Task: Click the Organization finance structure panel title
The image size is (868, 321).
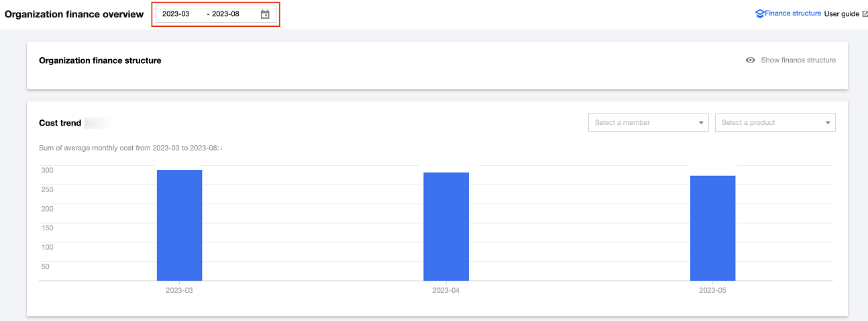Action: 100,60
